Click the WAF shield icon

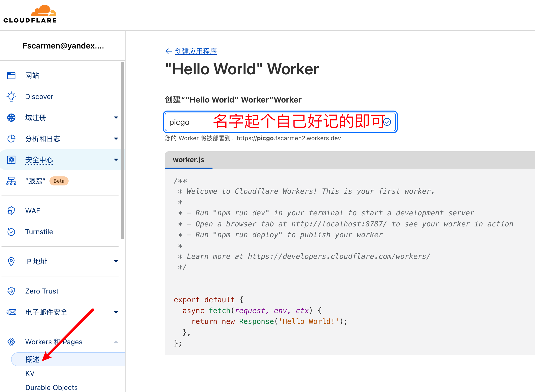11,211
